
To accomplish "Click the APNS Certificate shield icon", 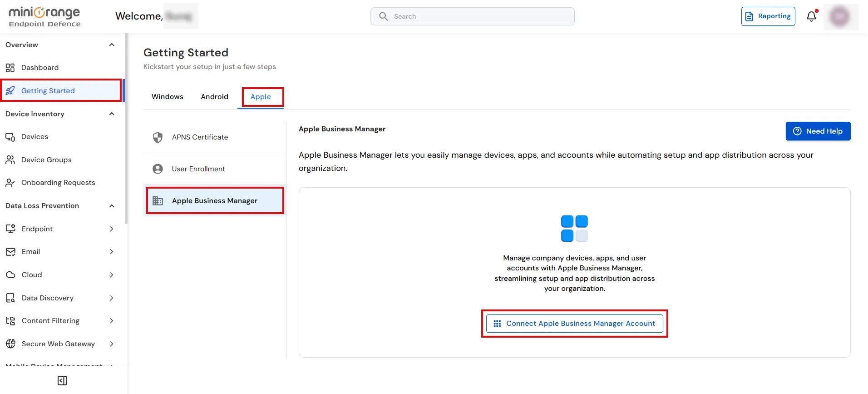I will click(x=158, y=137).
